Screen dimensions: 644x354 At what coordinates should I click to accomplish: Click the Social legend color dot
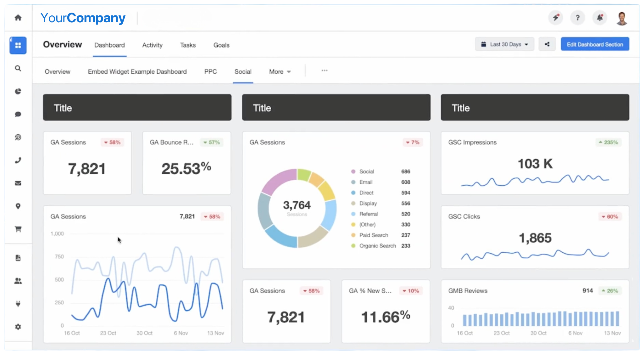(353, 171)
